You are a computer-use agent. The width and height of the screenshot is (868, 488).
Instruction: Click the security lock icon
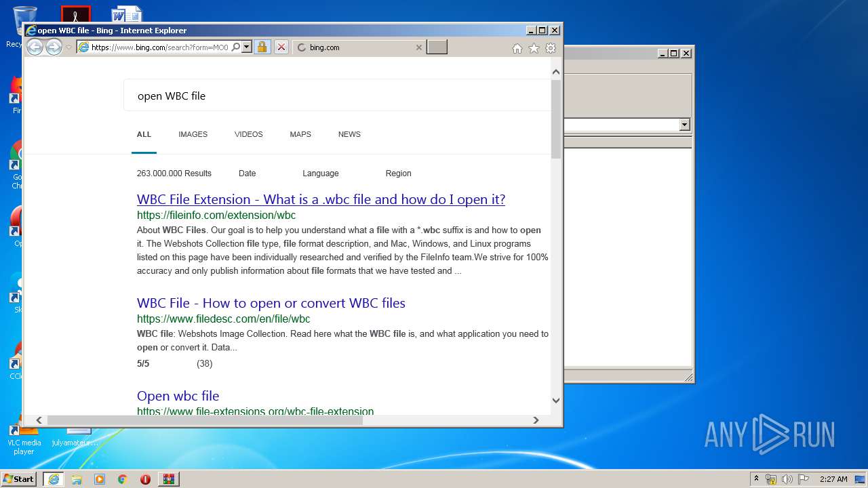[x=262, y=47]
